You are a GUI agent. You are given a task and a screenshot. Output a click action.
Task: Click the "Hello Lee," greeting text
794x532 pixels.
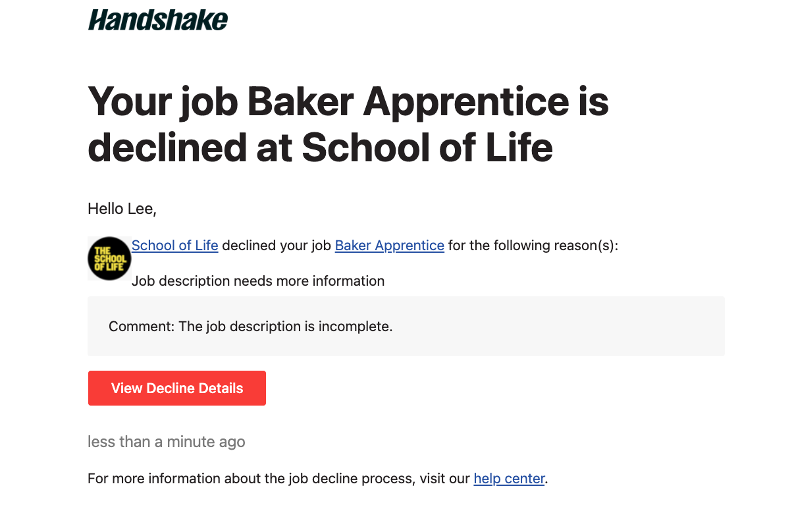coord(122,209)
